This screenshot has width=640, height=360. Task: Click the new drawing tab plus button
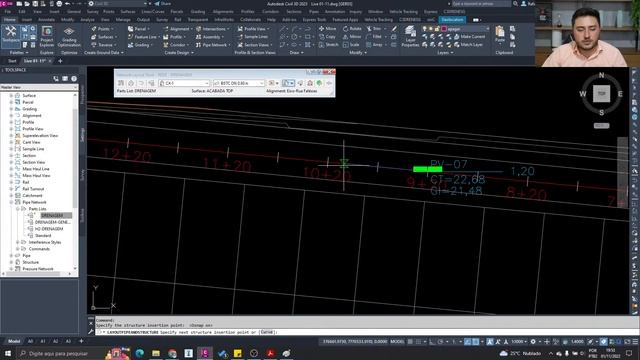(x=60, y=61)
